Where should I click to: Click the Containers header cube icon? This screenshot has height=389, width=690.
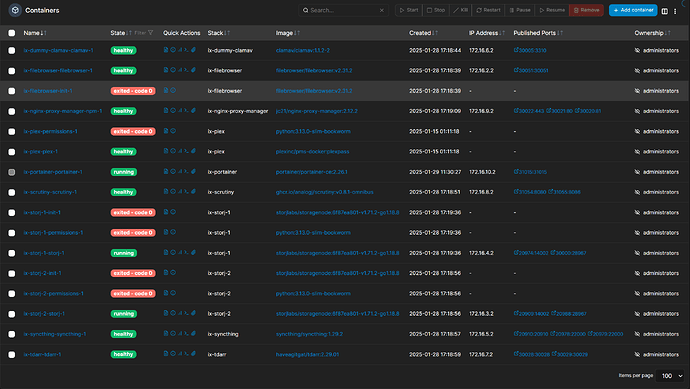pyautogui.click(x=15, y=10)
